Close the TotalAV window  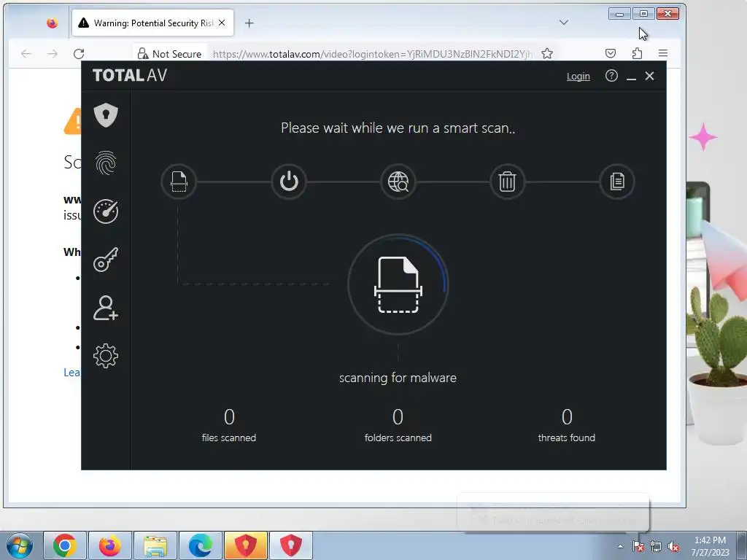[x=649, y=76]
